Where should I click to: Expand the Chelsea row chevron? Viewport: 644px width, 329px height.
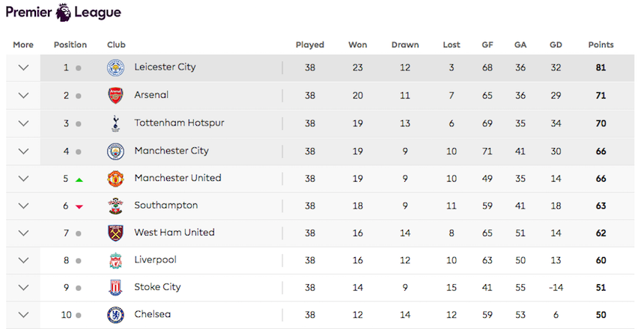[23, 315]
